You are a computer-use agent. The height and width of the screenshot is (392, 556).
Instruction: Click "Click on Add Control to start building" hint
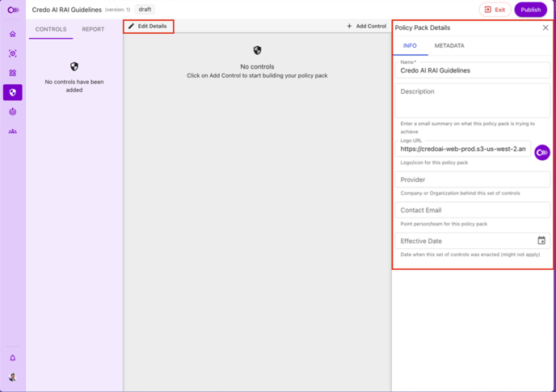(x=258, y=75)
